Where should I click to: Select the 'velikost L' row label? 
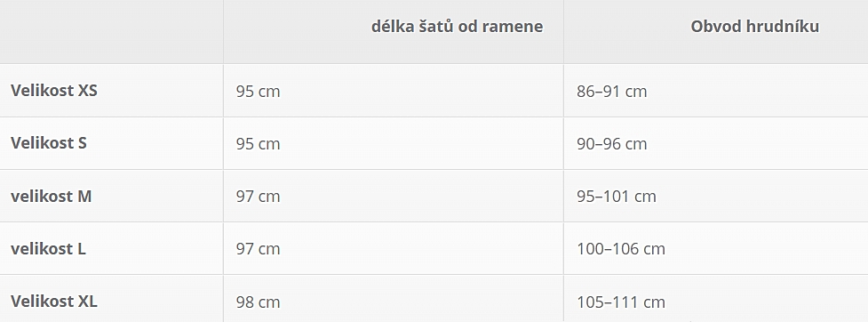coord(48,249)
